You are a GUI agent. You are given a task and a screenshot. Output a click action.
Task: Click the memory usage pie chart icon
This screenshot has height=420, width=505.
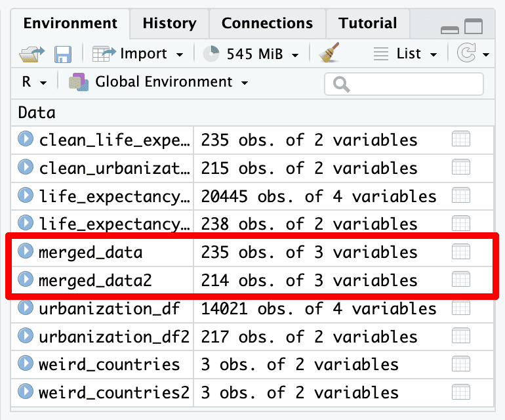[211, 54]
